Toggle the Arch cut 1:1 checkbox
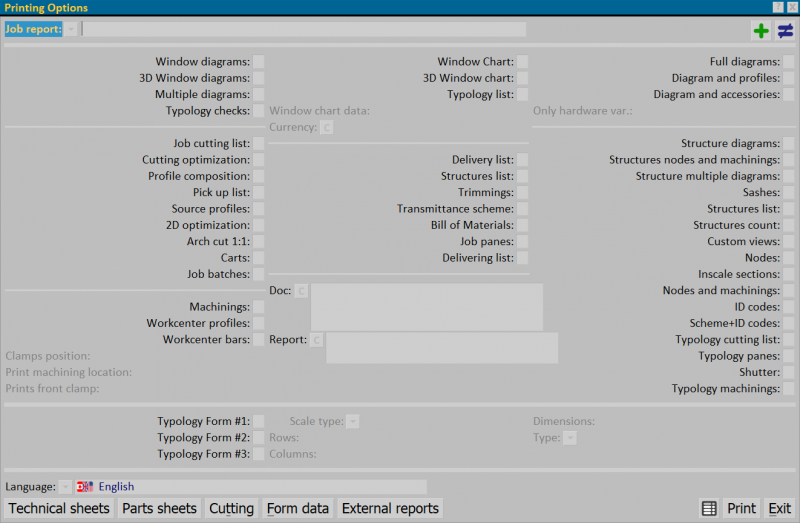 tap(259, 241)
